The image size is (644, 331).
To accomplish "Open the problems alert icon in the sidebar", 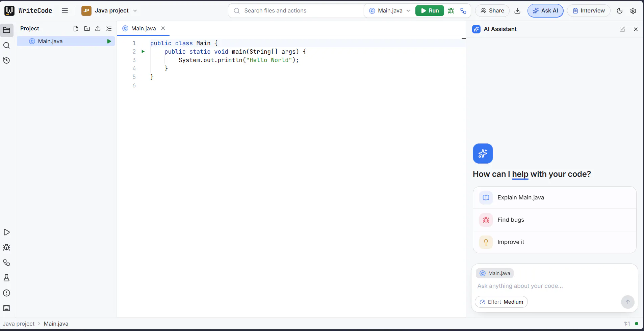I will (6, 293).
